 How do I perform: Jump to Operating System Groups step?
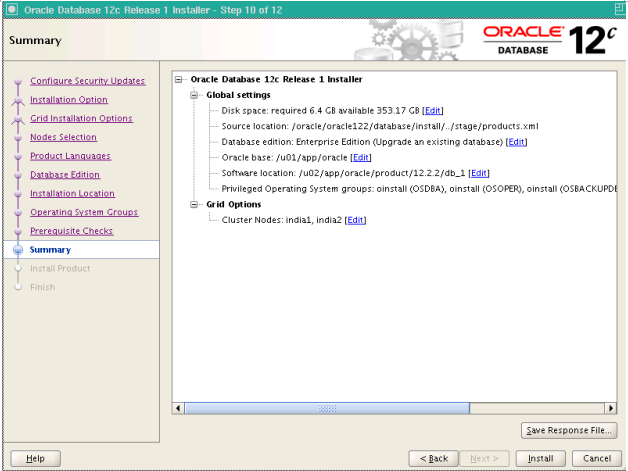click(84, 212)
